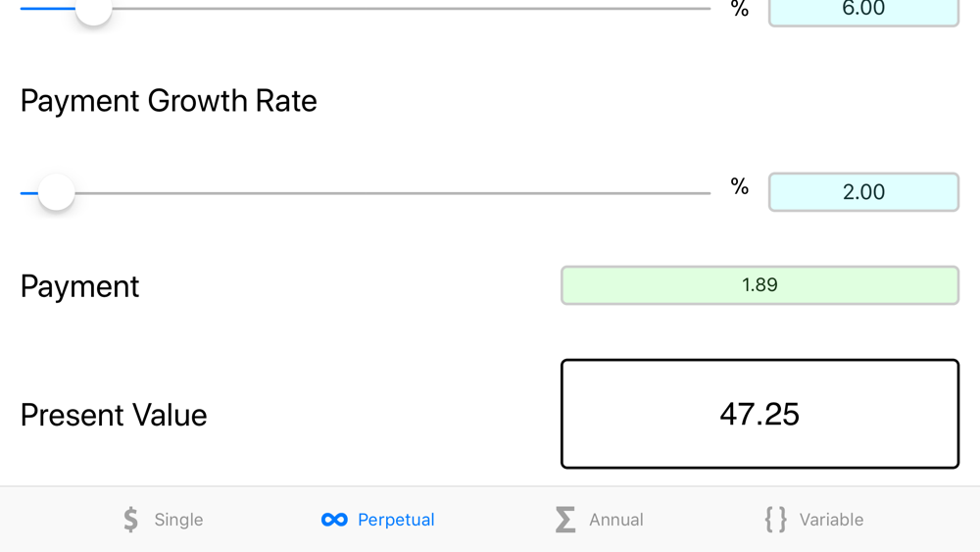
Task: Go to the Variable tab label
Action: coord(831,520)
